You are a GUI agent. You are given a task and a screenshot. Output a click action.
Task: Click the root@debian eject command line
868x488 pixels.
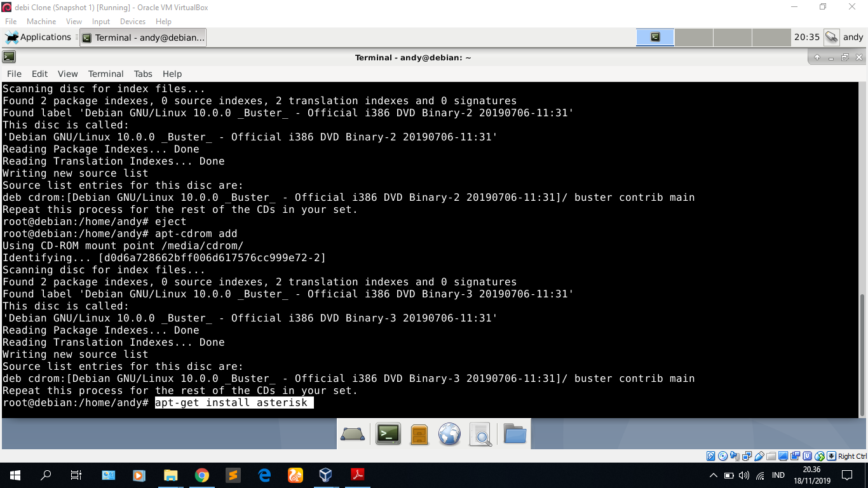point(95,222)
